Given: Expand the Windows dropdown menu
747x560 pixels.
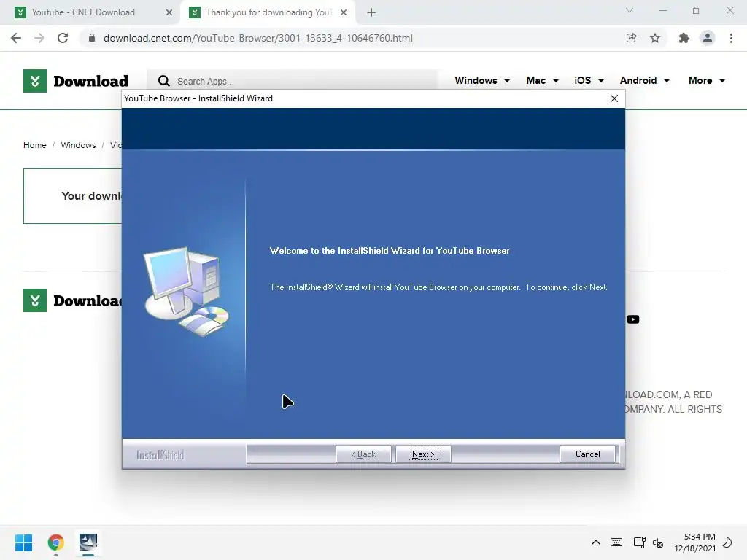Looking at the screenshot, I should (x=482, y=80).
